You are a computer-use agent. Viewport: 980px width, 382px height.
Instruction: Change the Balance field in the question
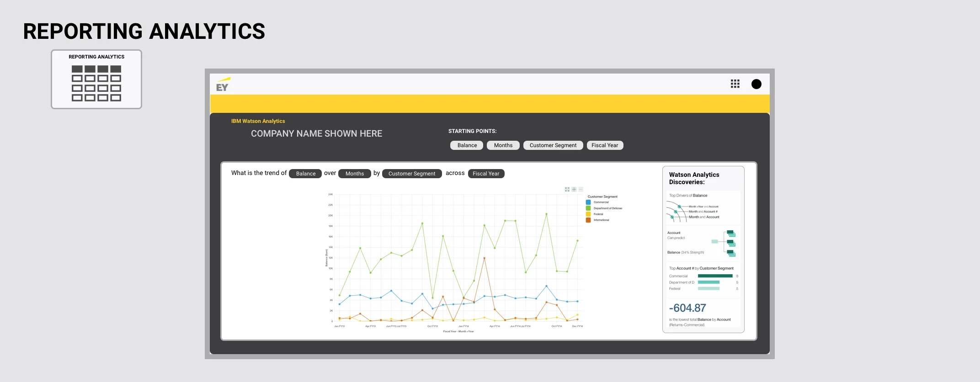(305, 174)
